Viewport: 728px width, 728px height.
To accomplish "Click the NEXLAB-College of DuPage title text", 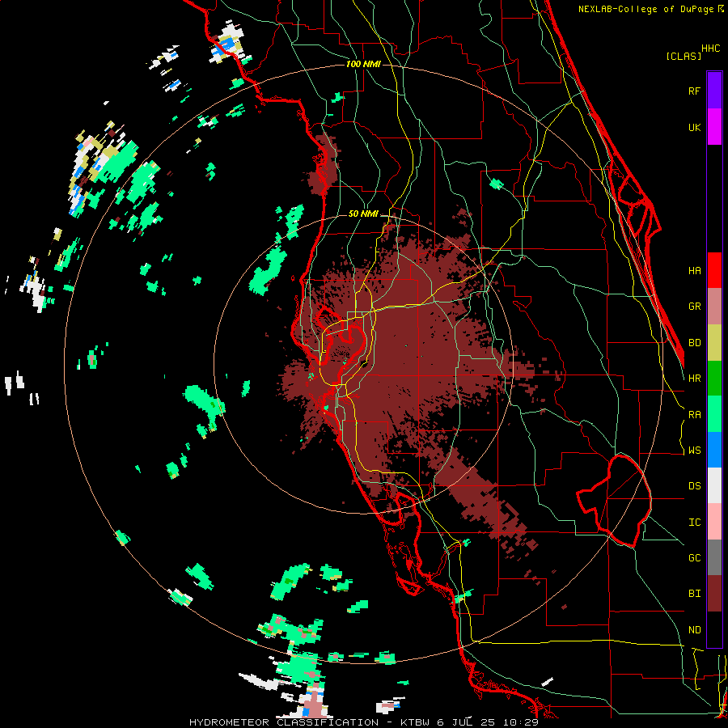I will 645,9.
